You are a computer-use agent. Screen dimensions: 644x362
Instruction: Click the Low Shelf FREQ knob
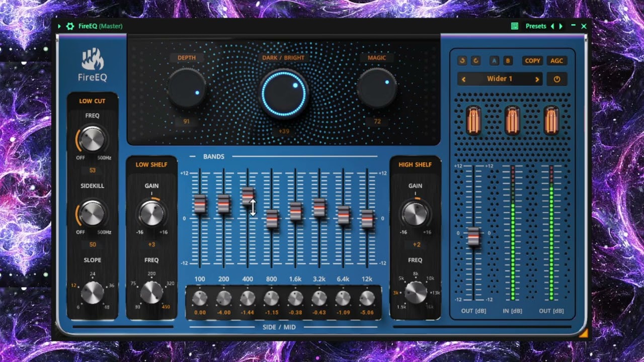[151, 292]
